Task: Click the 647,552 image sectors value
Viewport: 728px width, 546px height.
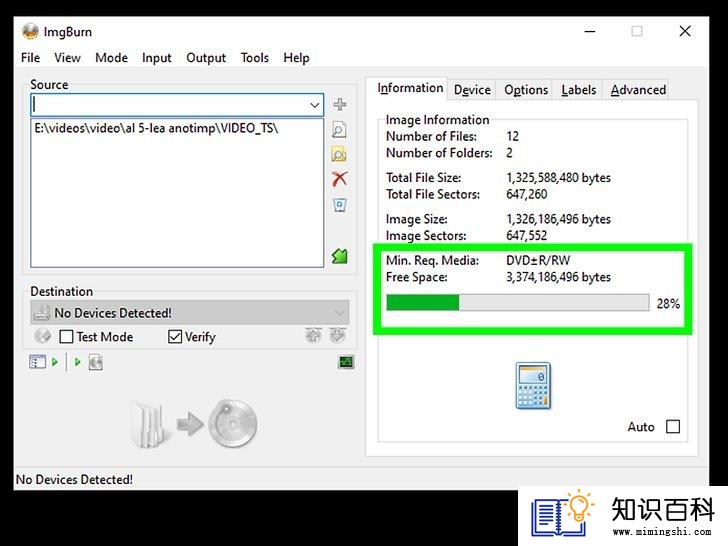Action: click(526, 235)
